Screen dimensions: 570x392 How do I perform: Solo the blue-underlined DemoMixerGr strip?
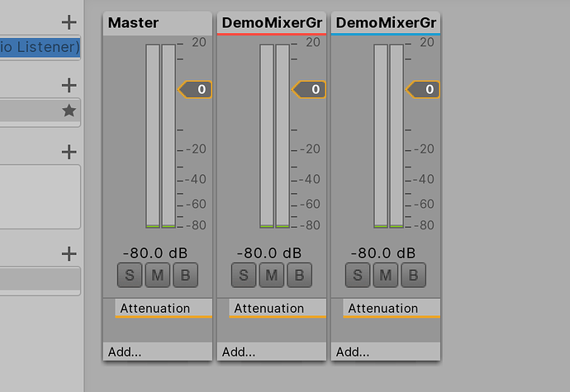point(358,275)
